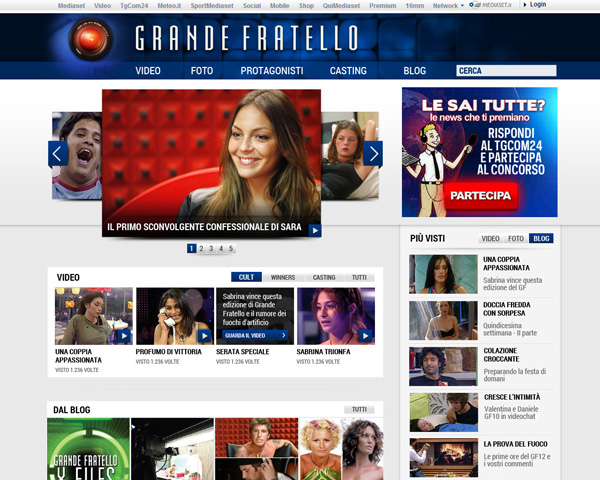Open Grande Fratello X Files blog thumbnail
This screenshot has height=480, width=600.
pos(88,449)
